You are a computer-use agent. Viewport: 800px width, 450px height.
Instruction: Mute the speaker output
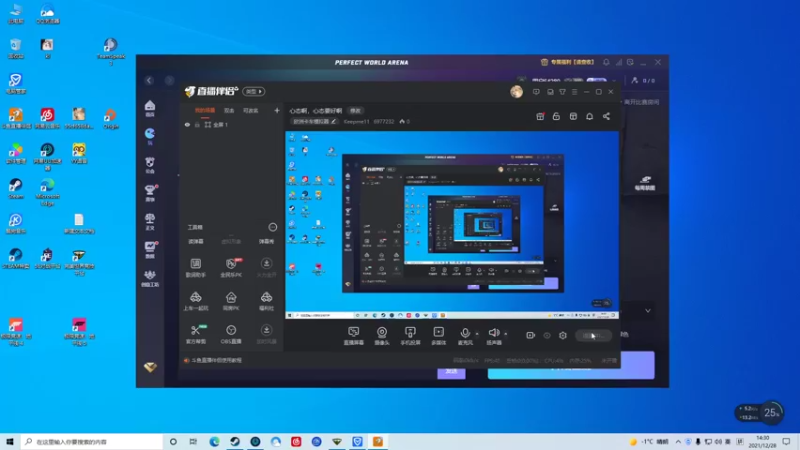click(493, 333)
